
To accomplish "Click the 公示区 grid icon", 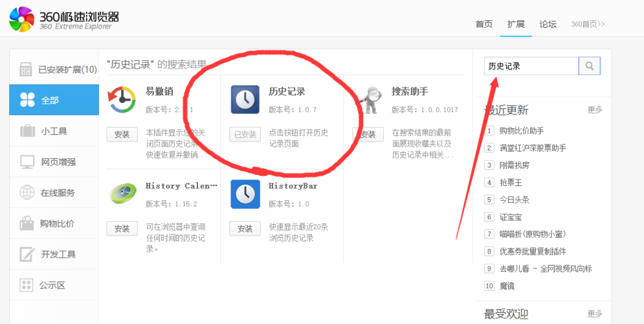I will [x=27, y=285].
